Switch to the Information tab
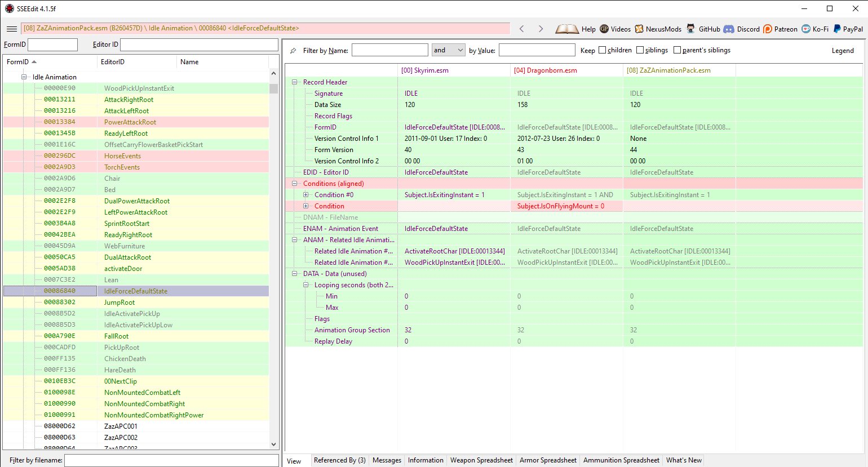This screenshot has width=868, height=467. (426, 460)
